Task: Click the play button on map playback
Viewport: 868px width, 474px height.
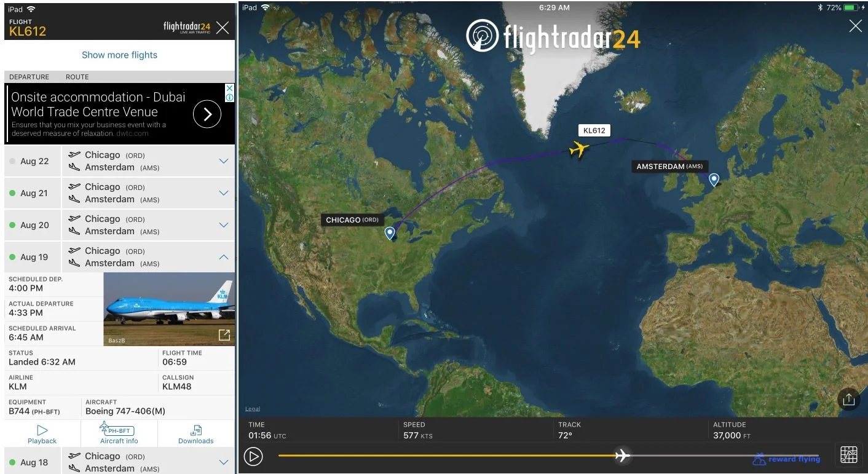Action: pos(253,456)
